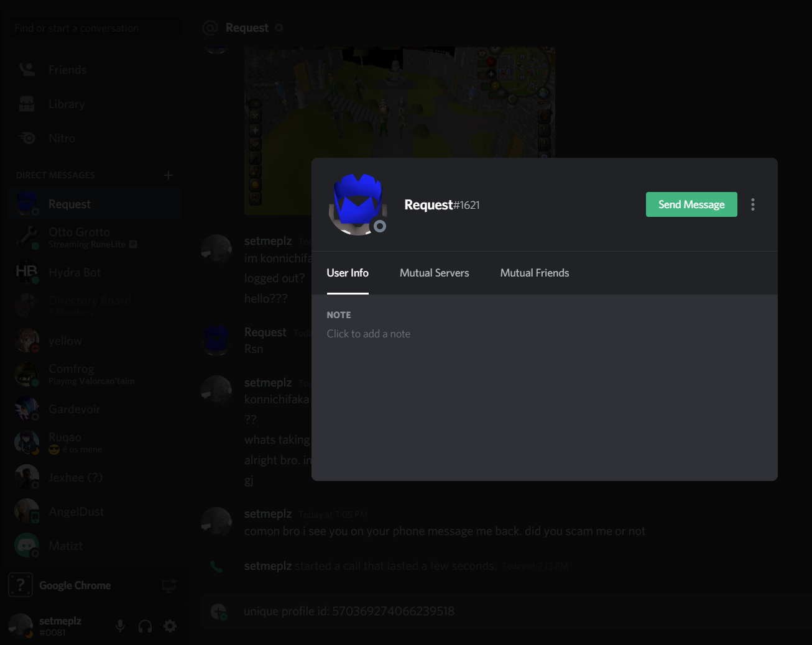This screenshot has height=645, width=812.
Task: Click the Request channel title at top
Action: point(247,28)
